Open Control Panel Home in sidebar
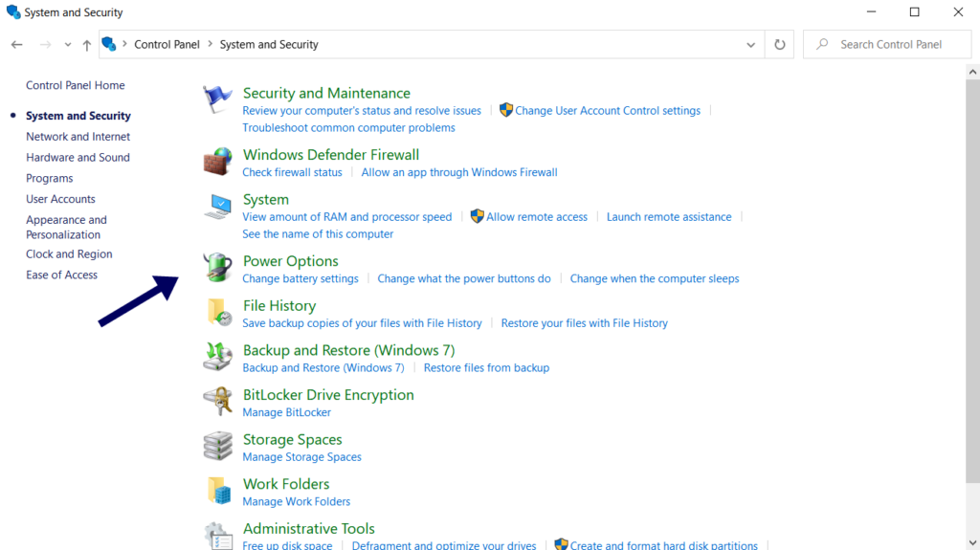The width and height of the screenshot is (980, 550). (x=75, y=85)
